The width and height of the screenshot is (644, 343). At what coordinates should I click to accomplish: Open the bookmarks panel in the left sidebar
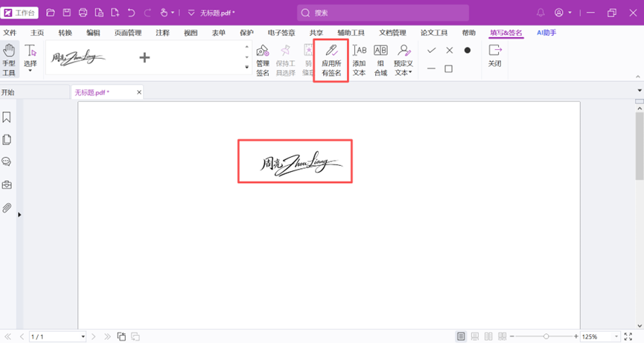click(7, 118)
